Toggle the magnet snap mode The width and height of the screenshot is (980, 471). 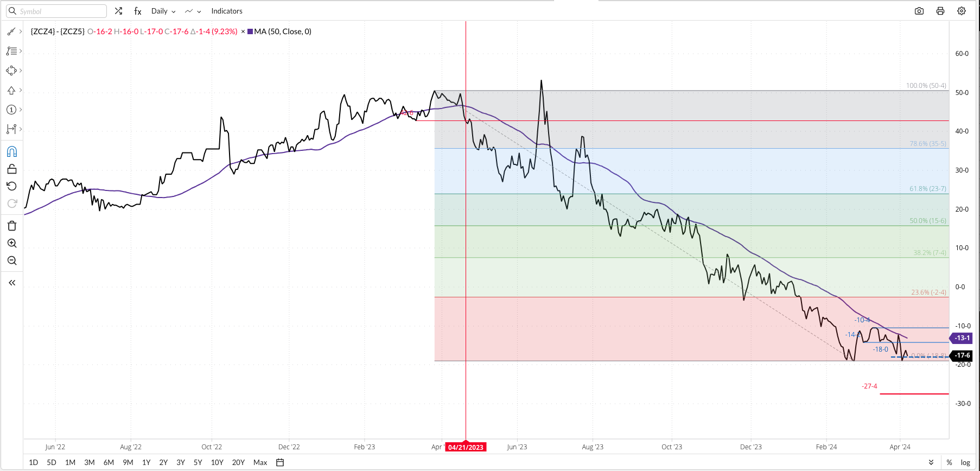pyautogui.click(x=12, y=151)
